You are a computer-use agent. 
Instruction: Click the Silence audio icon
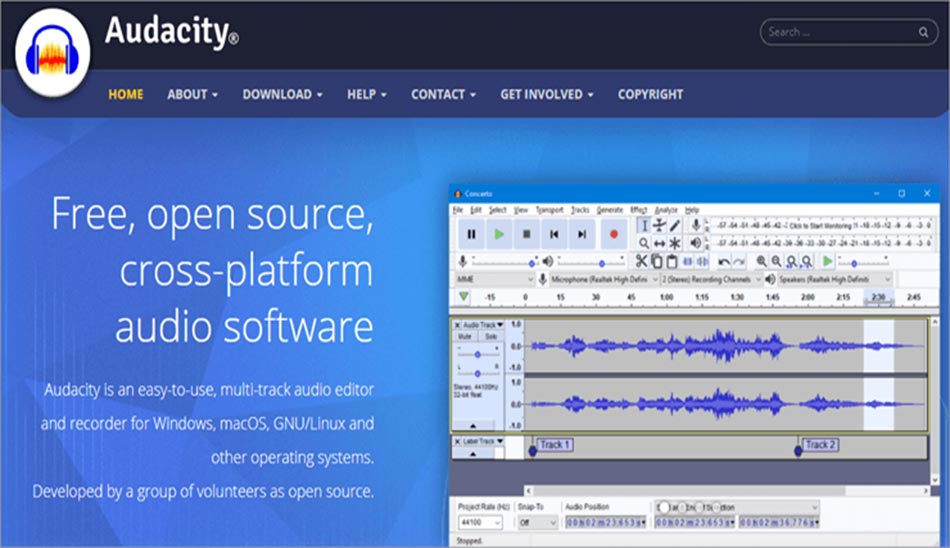[702, 261]
